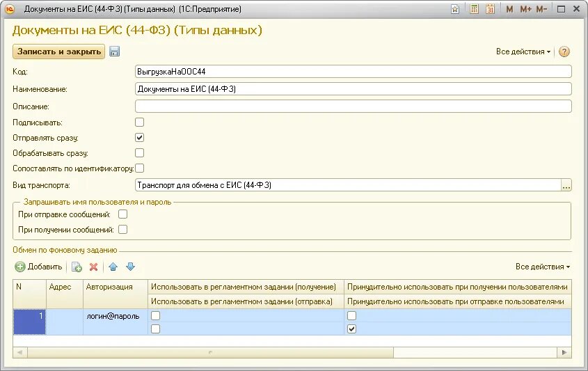
Task: Click the empty Адрес cell in row 1
Action: (x=65, y=322)
